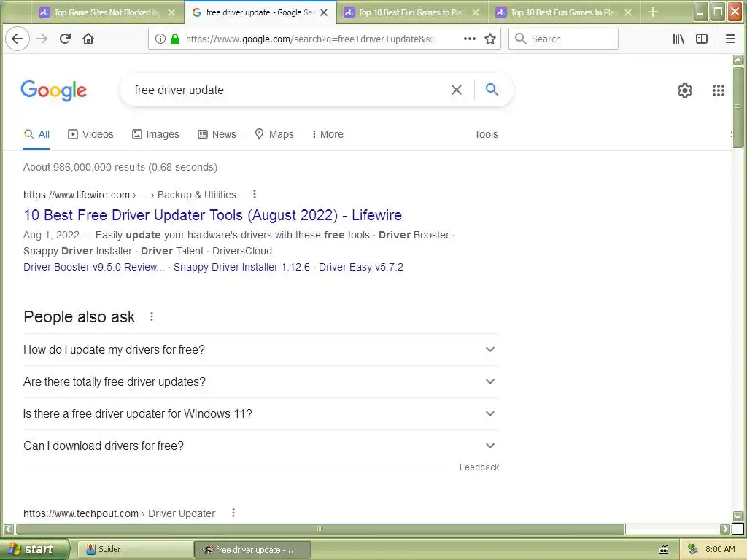Image resolution: width=747 pixels, height=560 pixels.
Task: Open the Google apps grid icon
Action: 719,90
